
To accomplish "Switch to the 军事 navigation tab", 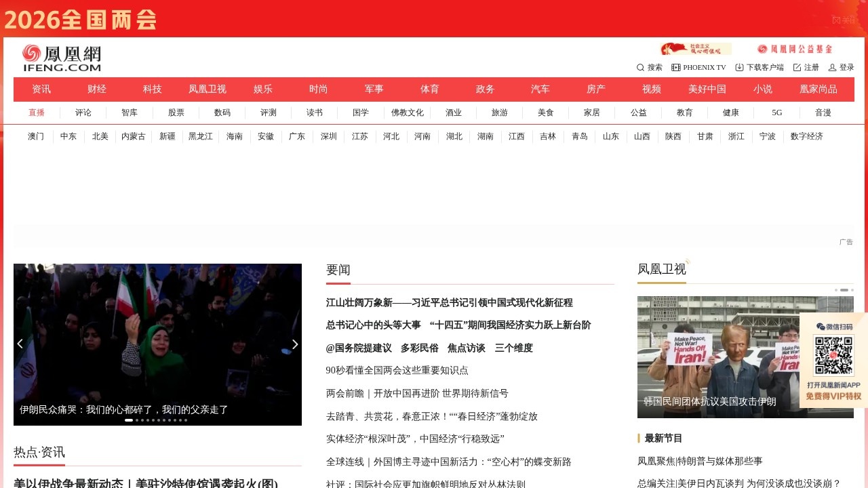I will pyautogui.click(x=374, y=89).
